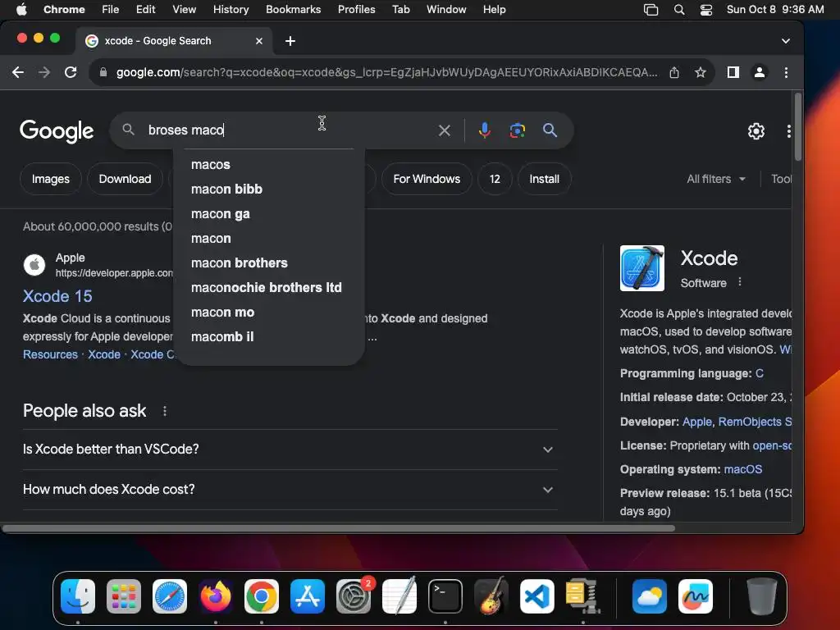Open Safari from the Dock
Screen dimensions: 840x630
point(170,596)
